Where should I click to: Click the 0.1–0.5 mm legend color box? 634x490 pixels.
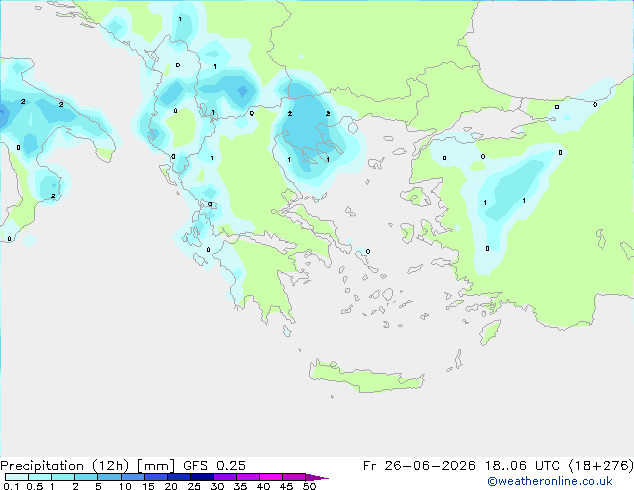click(x=17, y=477)
